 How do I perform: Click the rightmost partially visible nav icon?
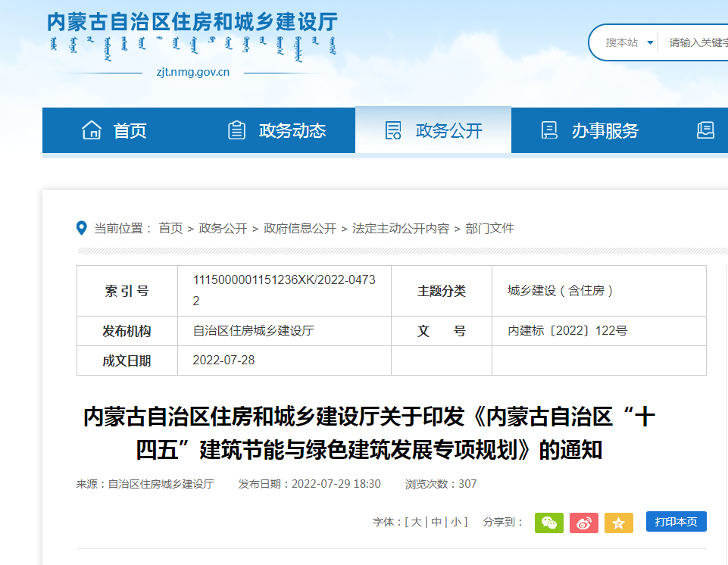(705, 130)
